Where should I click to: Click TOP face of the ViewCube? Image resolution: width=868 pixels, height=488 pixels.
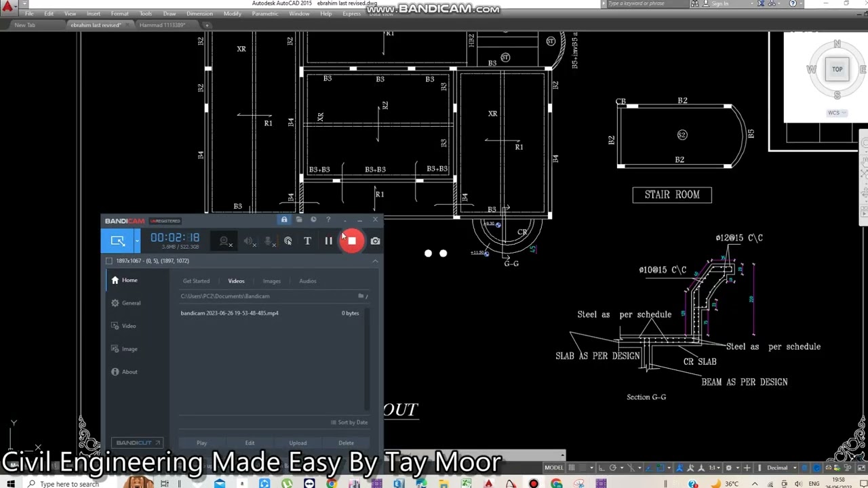click(x=837, y=69)
